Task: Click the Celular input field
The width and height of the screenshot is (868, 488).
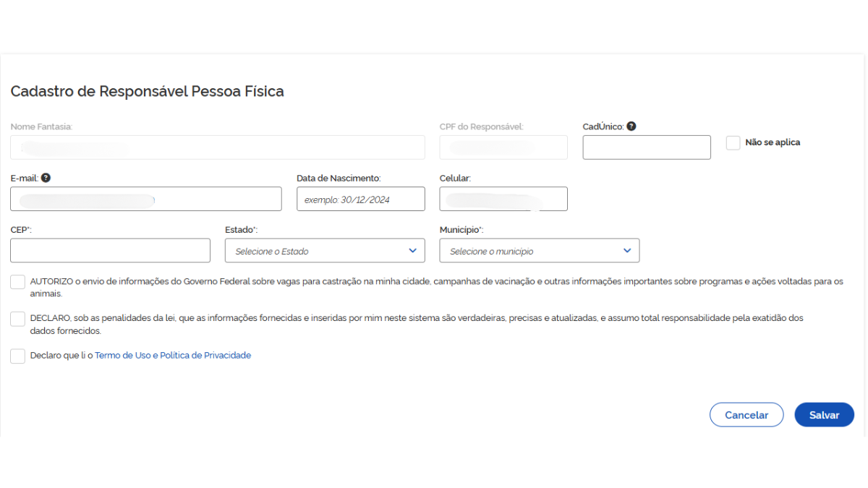Action: (503, 199)
